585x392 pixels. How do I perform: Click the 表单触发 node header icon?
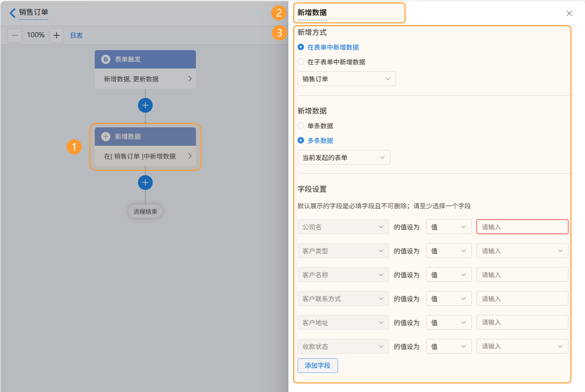click(x=106, y=59)
